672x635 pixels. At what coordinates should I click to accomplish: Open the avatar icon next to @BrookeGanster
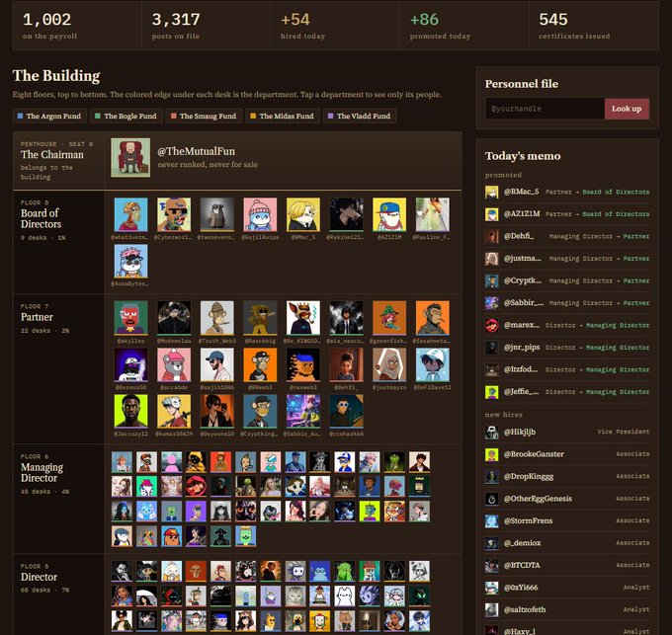click(x=491, y=454)
